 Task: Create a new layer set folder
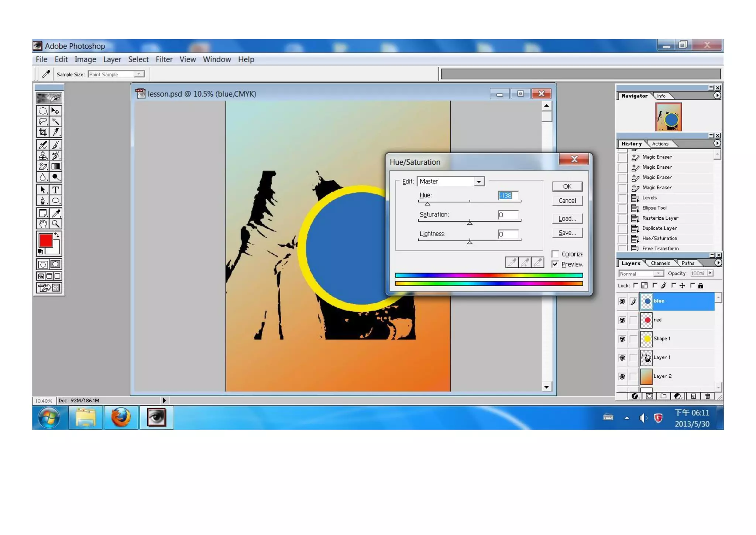(x=663, y=396)
